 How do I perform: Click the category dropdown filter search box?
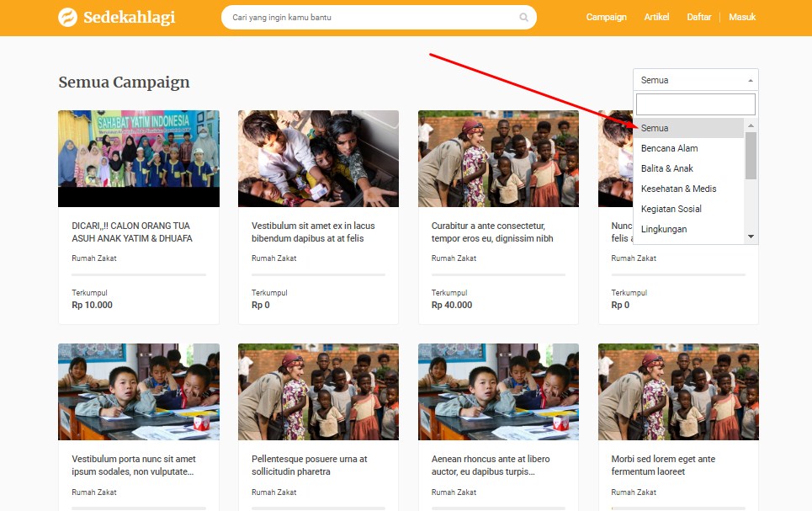696,104
